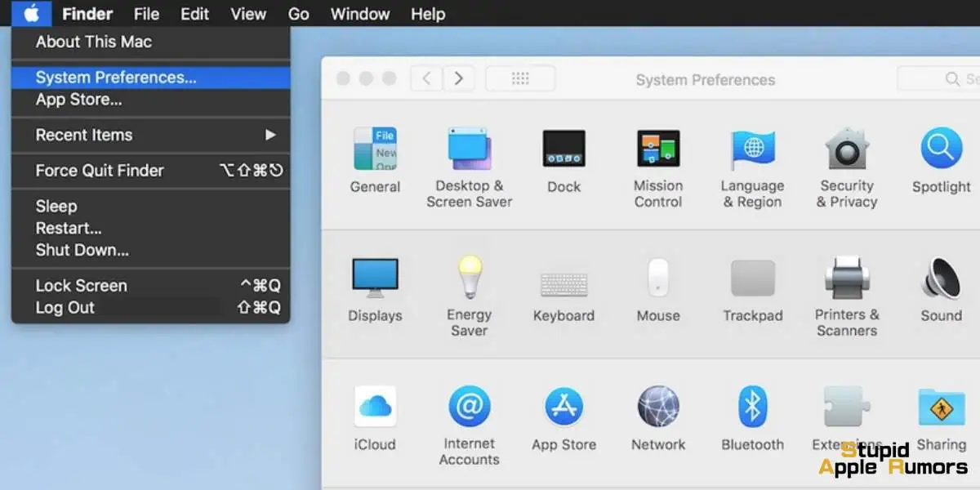Open the Network preferences pane
Image resolution: width=980 pixels, height=490 pixels.
point(658,419)
